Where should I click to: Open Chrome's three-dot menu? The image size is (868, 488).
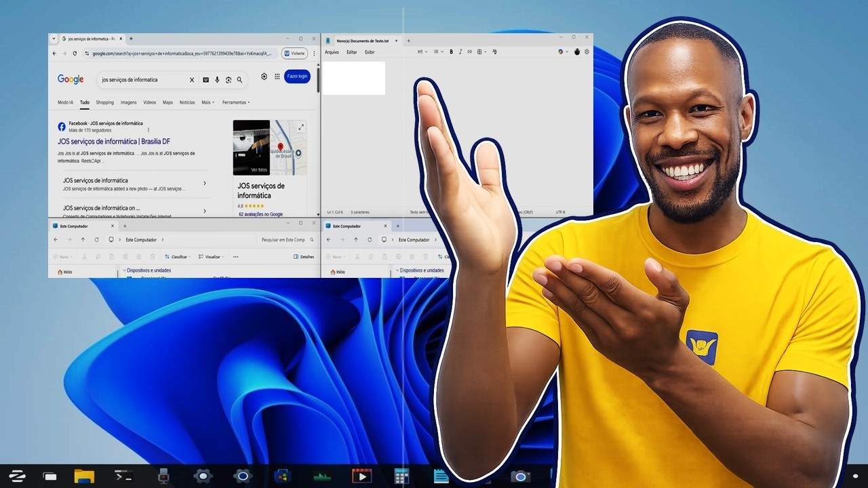pyautogui.click(x=314, y=53)
